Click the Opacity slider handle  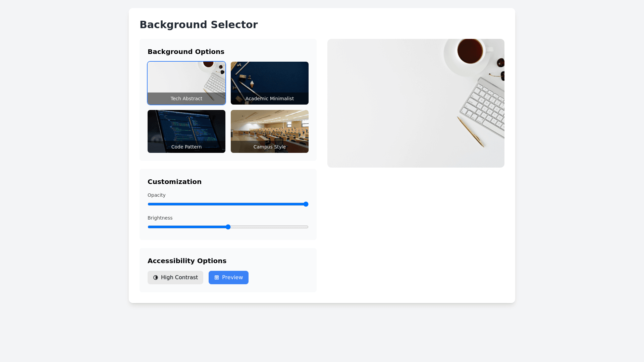point(306,204)
